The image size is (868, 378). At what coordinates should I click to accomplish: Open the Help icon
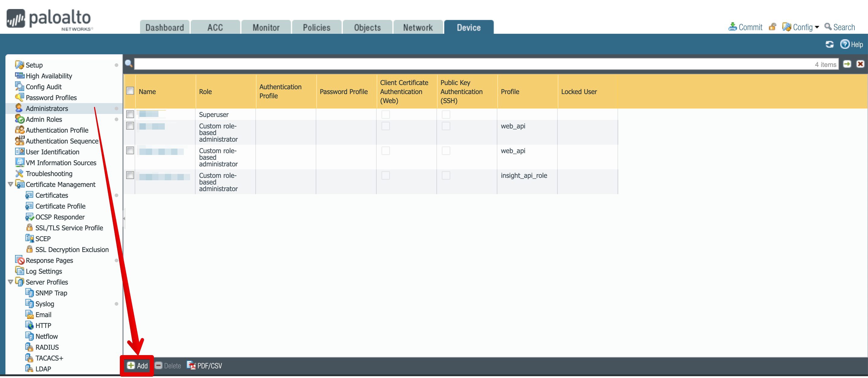pos(844,44)
